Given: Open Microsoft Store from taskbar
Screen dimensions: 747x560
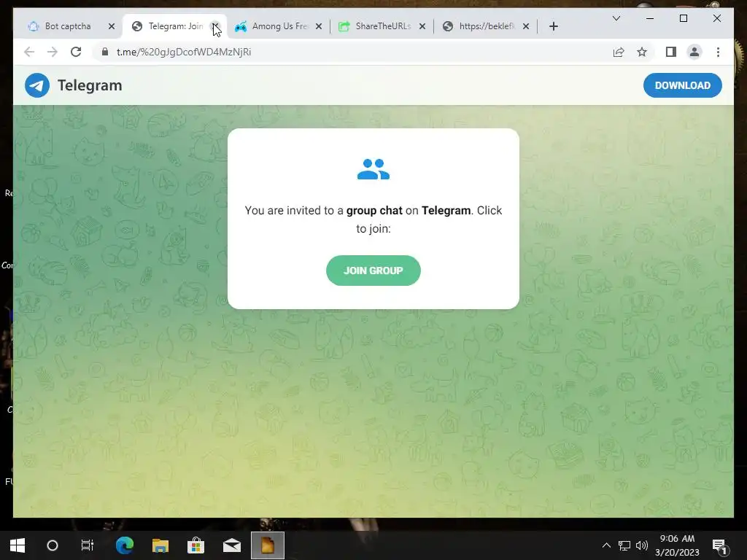Looking at the screenshot, I should click(x=196, y=545).
